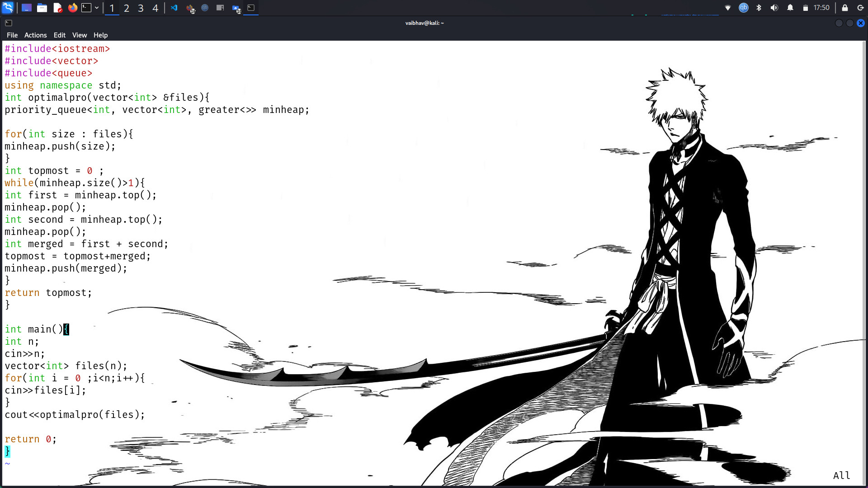The width and height of the screenshot is (868, 488).
Task: Click the battery power manager icon
Action: pos(806,8)
